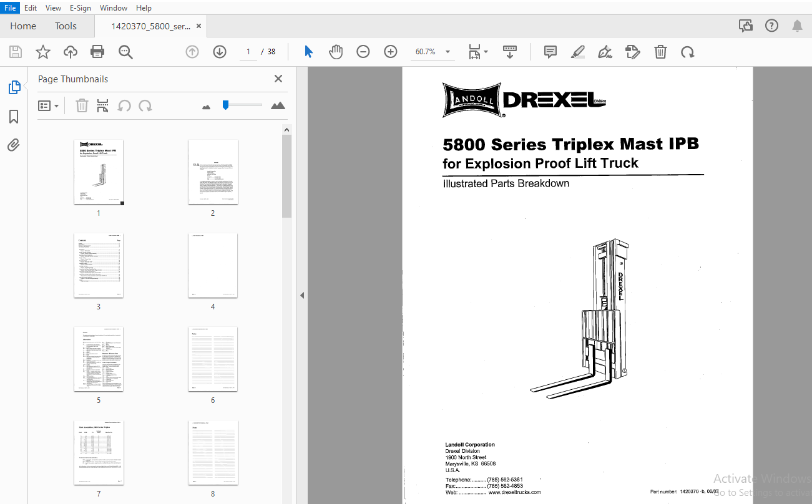Select page 5 thumbnail
This screenshot has height=504, width=812.
pyautogui.click(x=99, y=359)
